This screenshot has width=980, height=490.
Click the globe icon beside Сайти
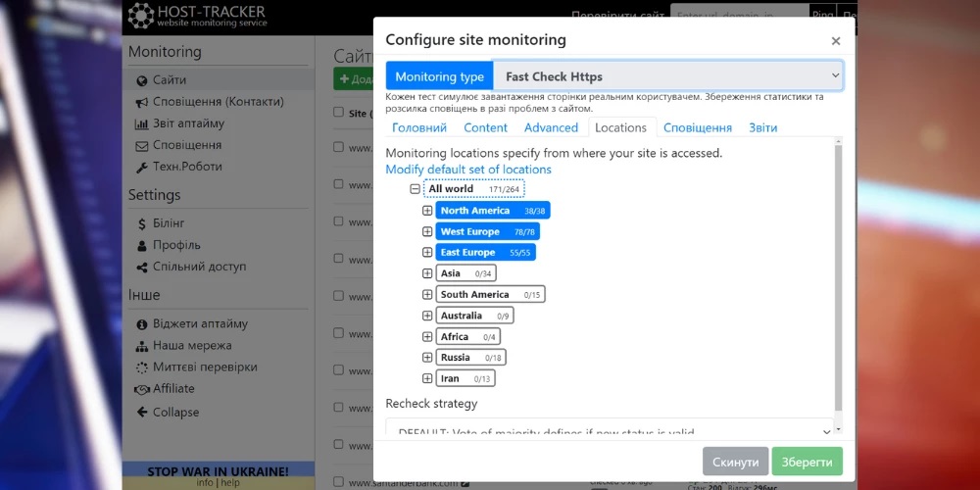click(x=142, y=80)
